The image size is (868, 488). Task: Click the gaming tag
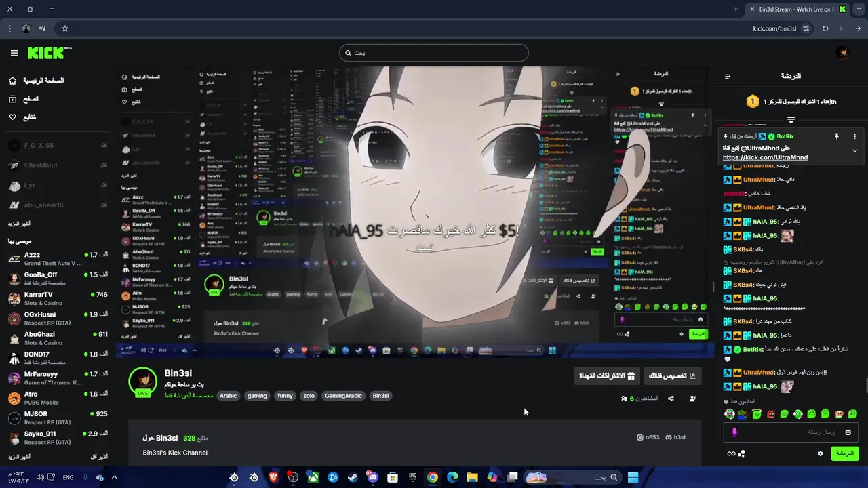pos(257,396)
